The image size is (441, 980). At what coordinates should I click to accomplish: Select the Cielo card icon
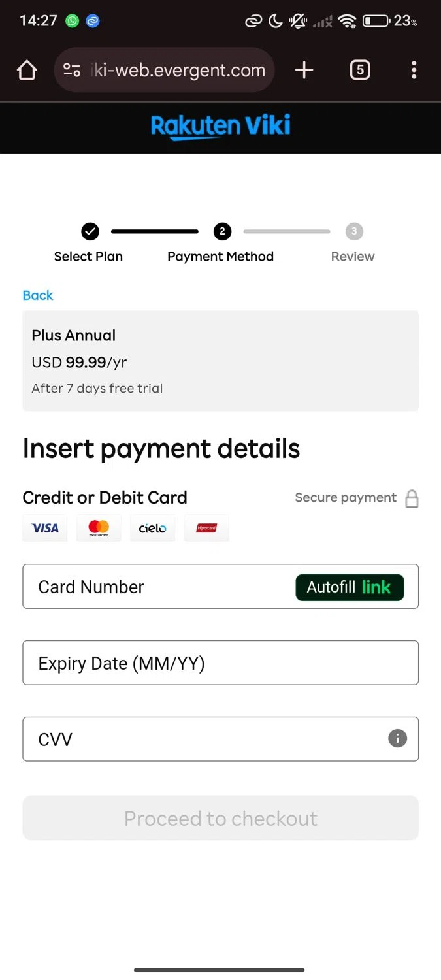point(152,528)
